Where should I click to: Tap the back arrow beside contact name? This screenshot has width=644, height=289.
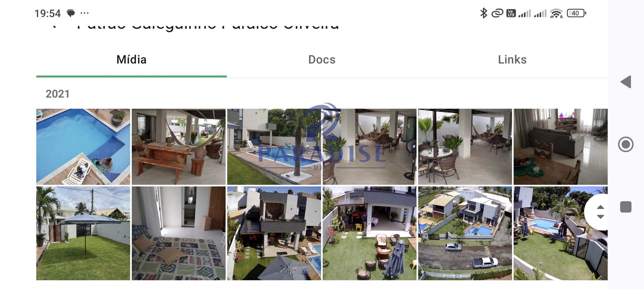point(54,26)
